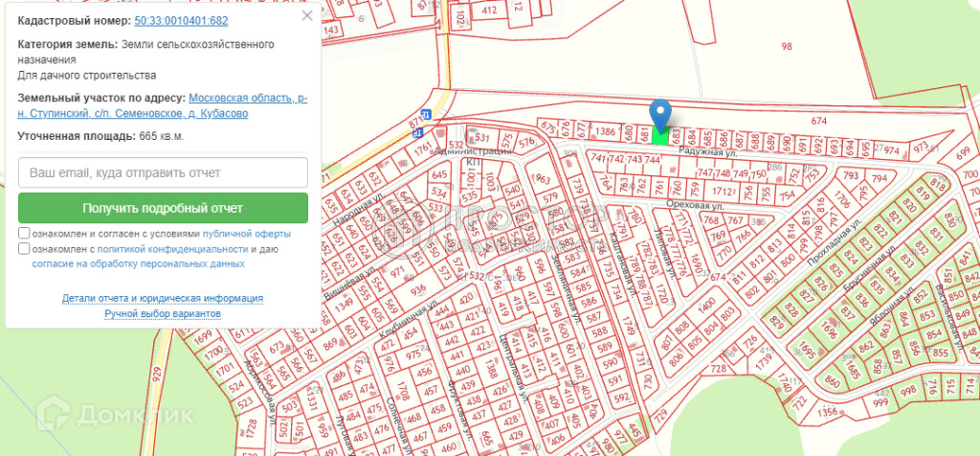Open the 'политикой конфиденциальности' link
Viewport: 980px width, 456px height.
point(172,249)
